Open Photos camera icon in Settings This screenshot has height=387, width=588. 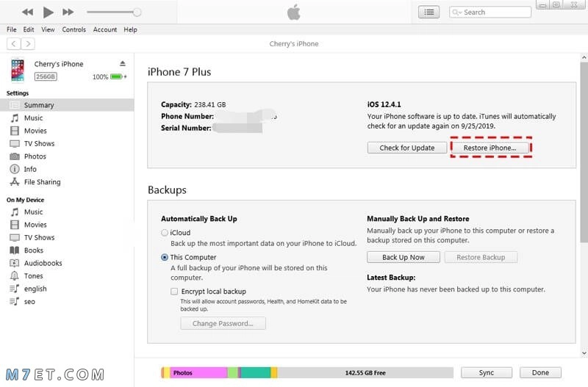pyautogui.click(x=15, y=156)
